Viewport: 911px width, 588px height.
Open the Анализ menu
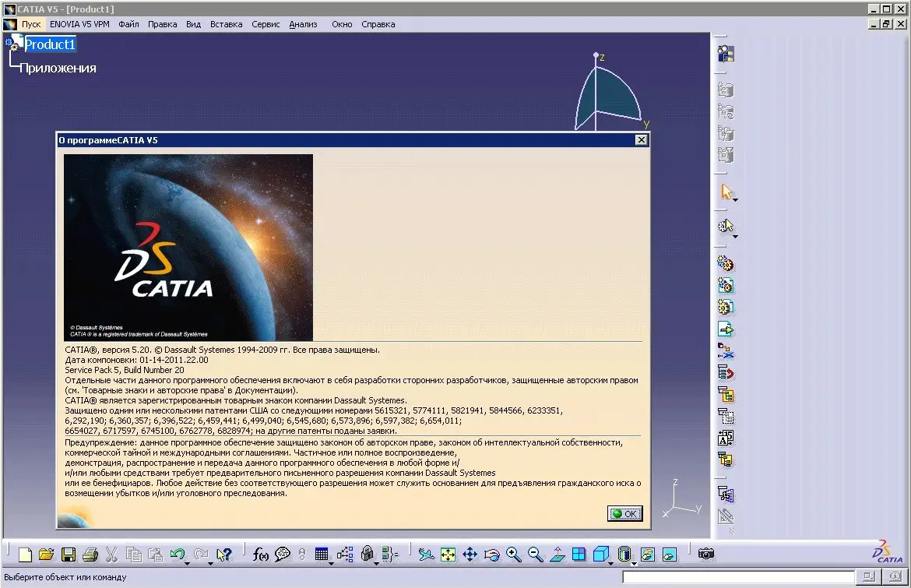coord(304,24)
